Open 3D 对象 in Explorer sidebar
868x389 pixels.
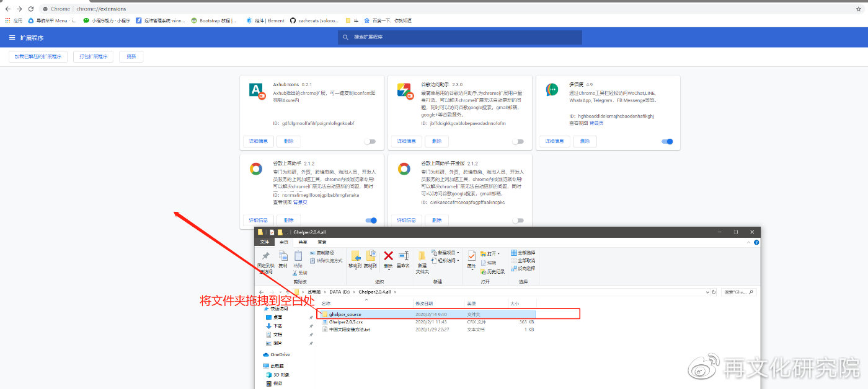(x=277, y=375)
